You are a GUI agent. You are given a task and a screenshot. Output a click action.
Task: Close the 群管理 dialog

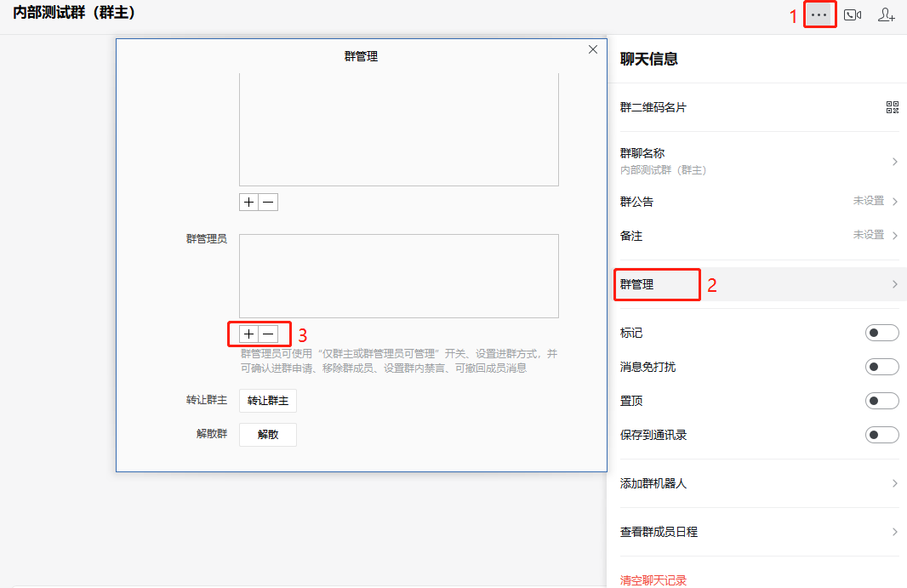tap(593, 50)
